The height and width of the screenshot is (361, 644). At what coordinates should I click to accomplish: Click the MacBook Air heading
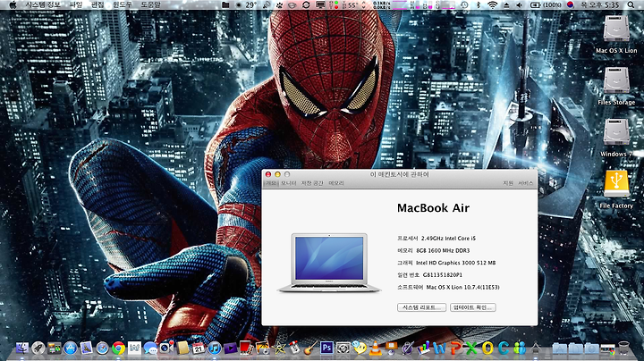tap(433, 208)
